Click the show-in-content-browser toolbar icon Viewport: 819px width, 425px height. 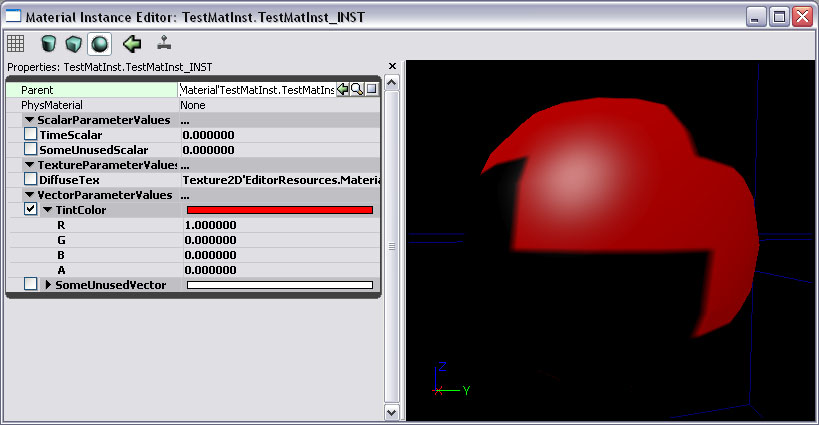click(165, 43)
